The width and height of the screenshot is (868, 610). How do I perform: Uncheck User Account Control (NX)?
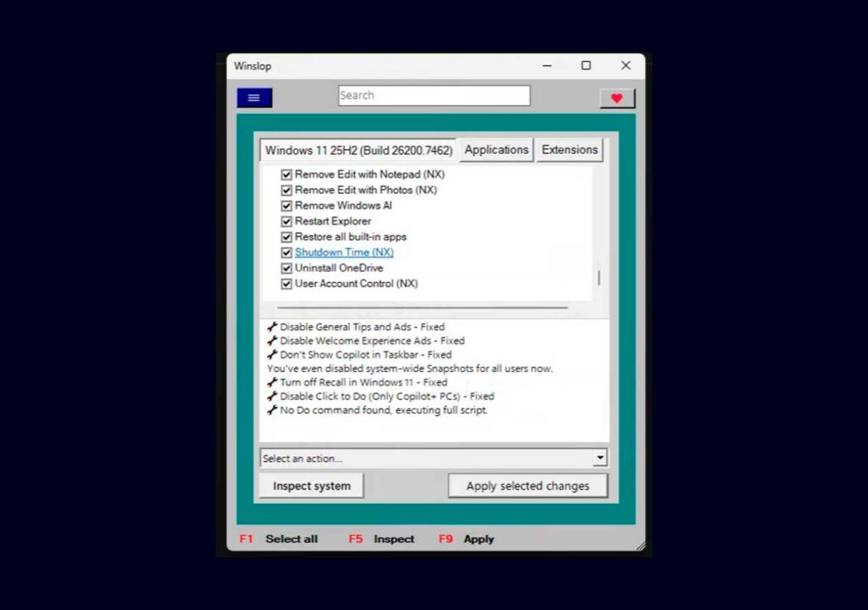287,284
